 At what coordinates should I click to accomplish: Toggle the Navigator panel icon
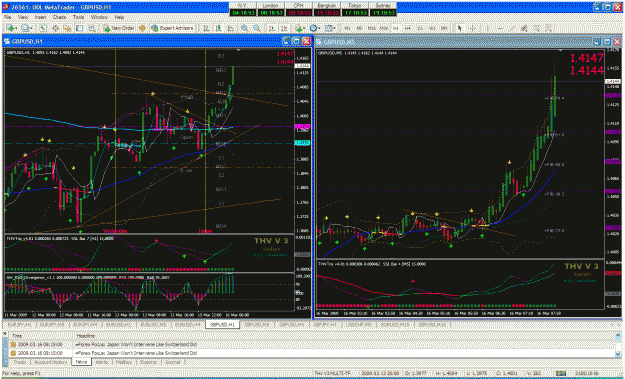pos(67,28)
